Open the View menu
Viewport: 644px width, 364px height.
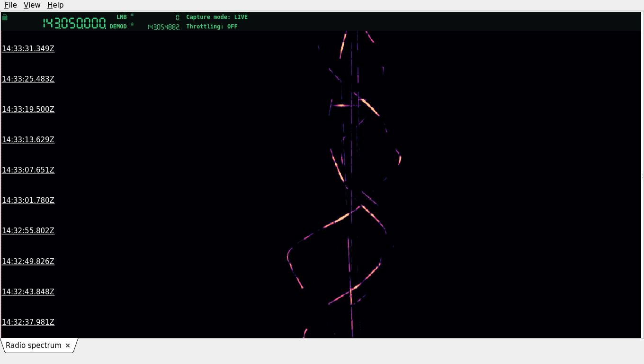coord(32,5)
